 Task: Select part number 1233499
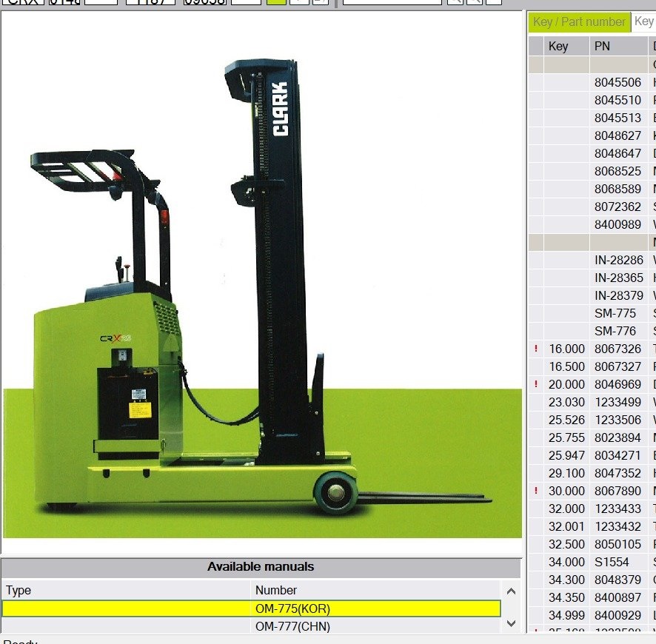coord(617,402)
